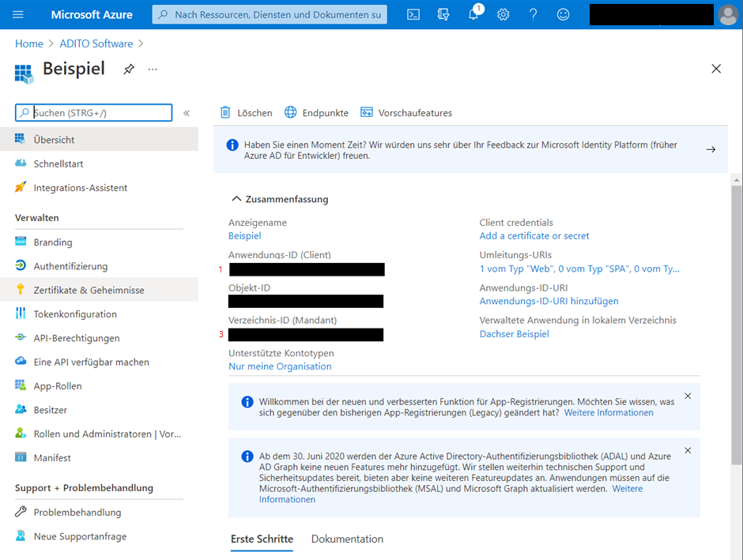The image size is (743, 560).
Task: Open the directory and subscription filter icon
Action: pos(443,14)
